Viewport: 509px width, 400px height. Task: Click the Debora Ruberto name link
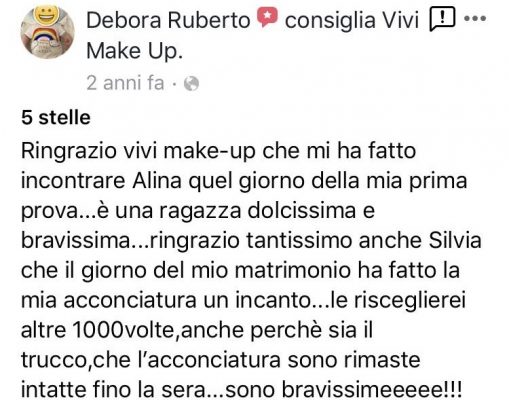click(x=168, y=20)
